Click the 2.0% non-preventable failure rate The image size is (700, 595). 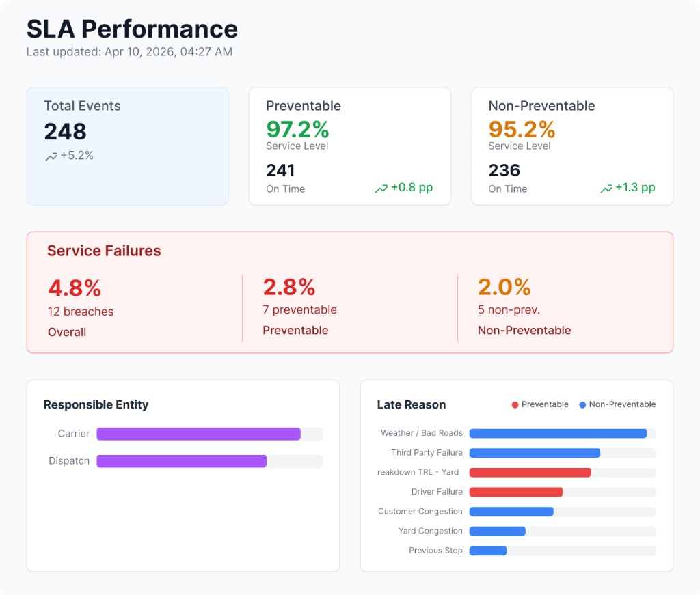click(x=504, y=287)
